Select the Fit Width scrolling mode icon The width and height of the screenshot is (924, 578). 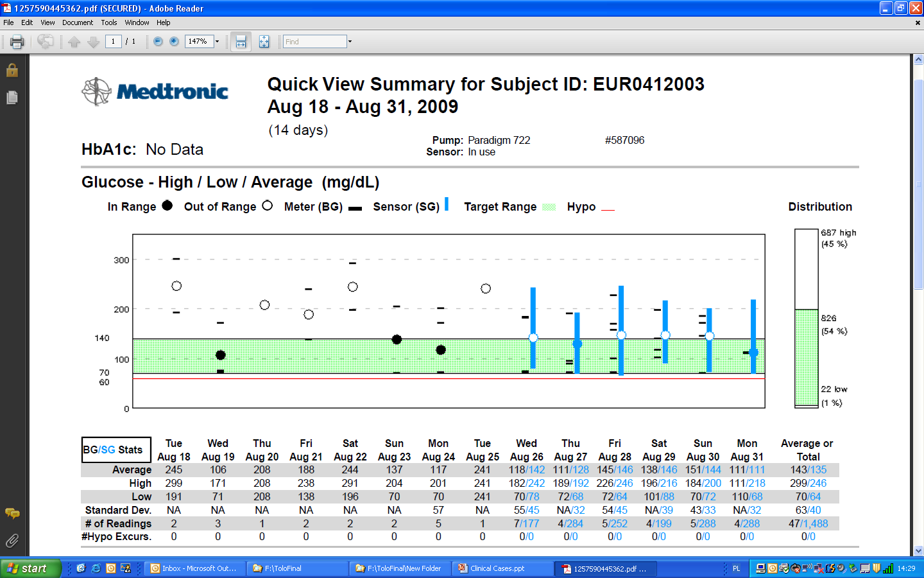[x=241, y=42]
